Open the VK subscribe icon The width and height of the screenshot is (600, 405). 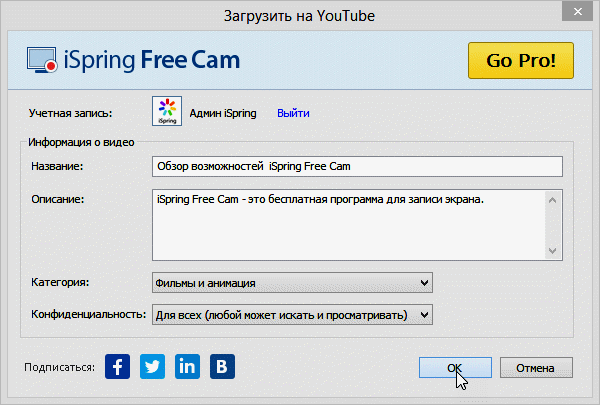[x=222, y=367]
